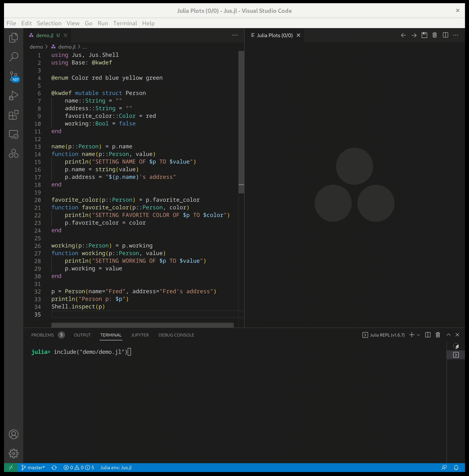Viewport: 469px width, 476px height.
Task: Toggle the split editor layout in plots pane
Action: pyautogui.click(x=445, y=35)
